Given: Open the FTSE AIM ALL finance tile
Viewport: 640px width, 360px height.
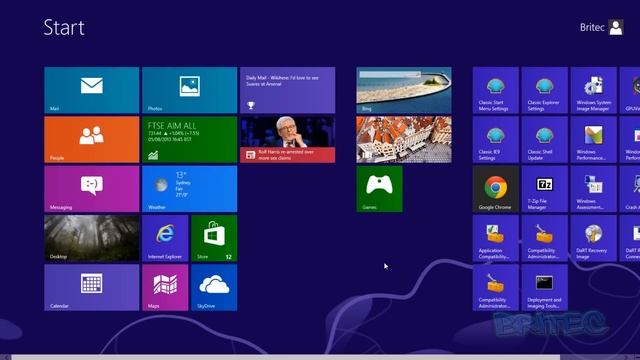Looking at the screenshot, I should coord(189,140).
